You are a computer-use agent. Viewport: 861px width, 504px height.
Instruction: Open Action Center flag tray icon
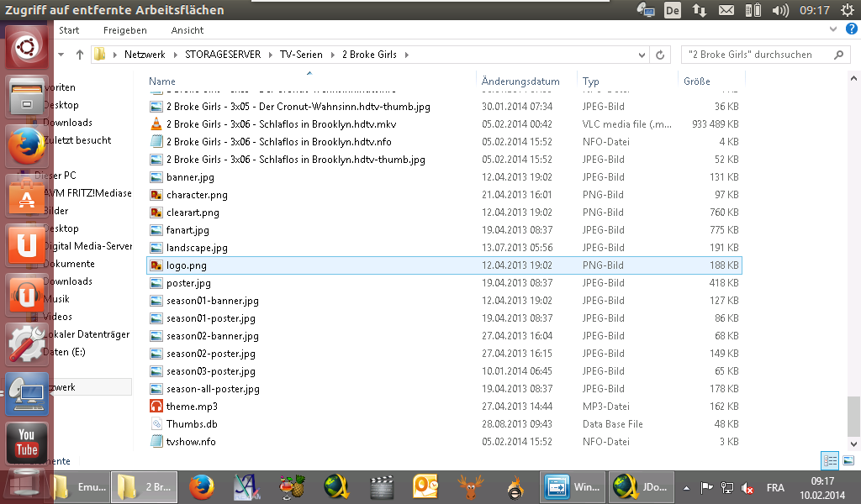pyautogui.click(x=706, y=487)
